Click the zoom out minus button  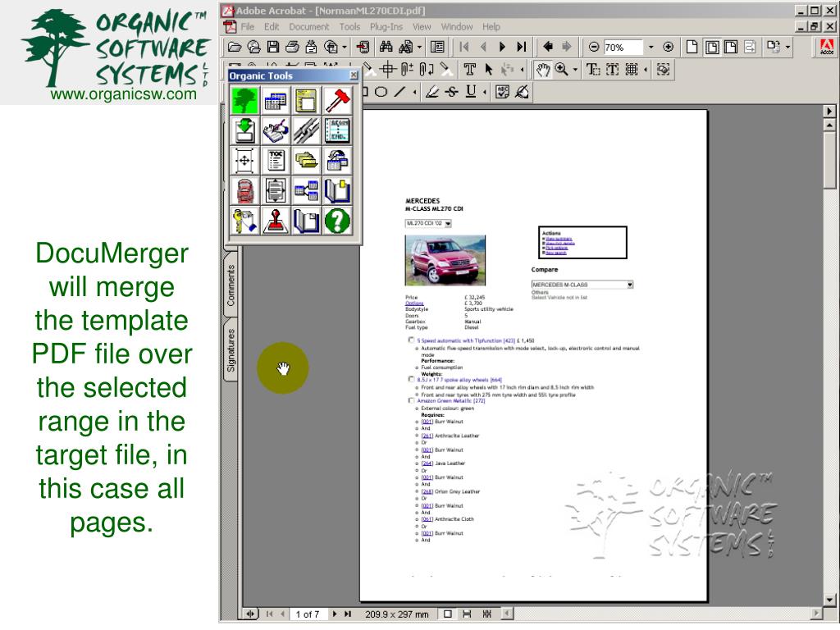(594, 47)
